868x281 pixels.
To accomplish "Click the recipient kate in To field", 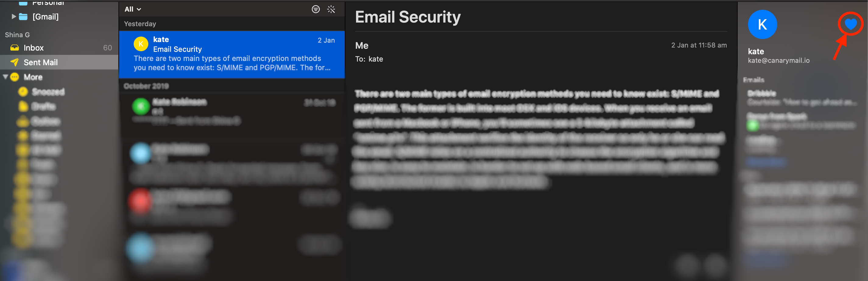I will (x=375, y=59).
